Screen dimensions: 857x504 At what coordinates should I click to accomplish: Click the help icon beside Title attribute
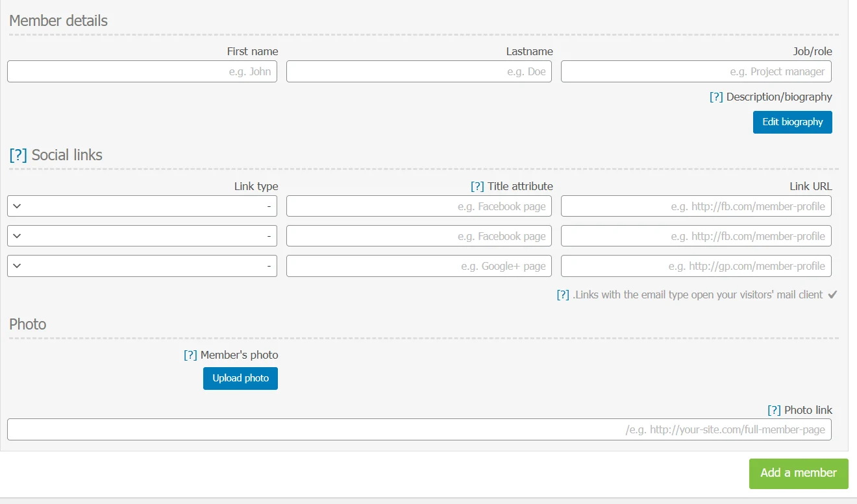tap(477, 186)
